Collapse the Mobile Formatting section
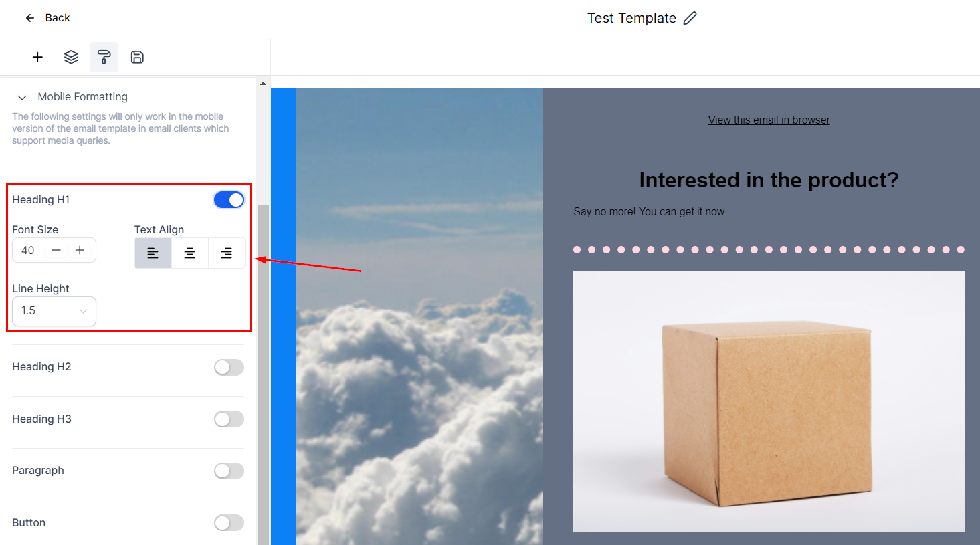The image size is (980, 545). point(22,98)
